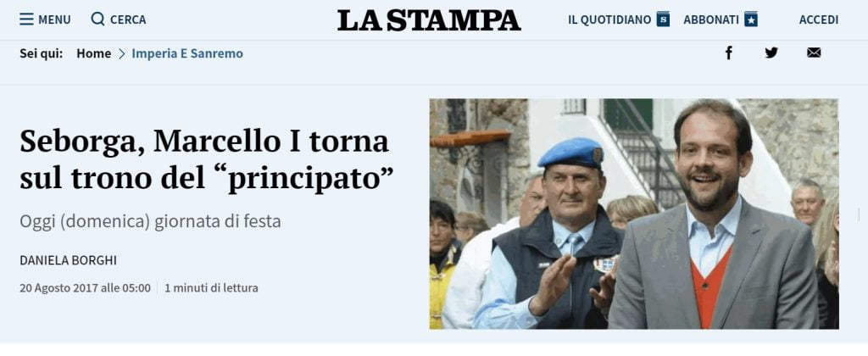Click Accedi to log in

(819, 20)
